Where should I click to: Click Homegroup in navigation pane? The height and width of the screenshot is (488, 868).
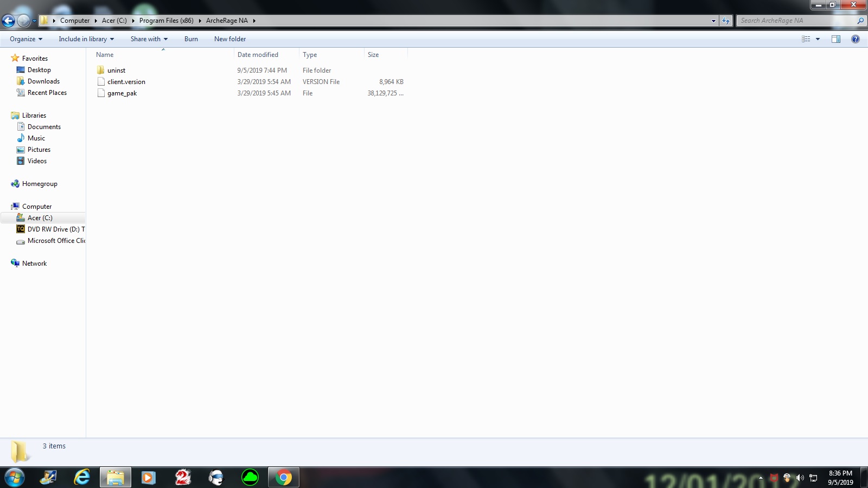(x=40, y=184)
